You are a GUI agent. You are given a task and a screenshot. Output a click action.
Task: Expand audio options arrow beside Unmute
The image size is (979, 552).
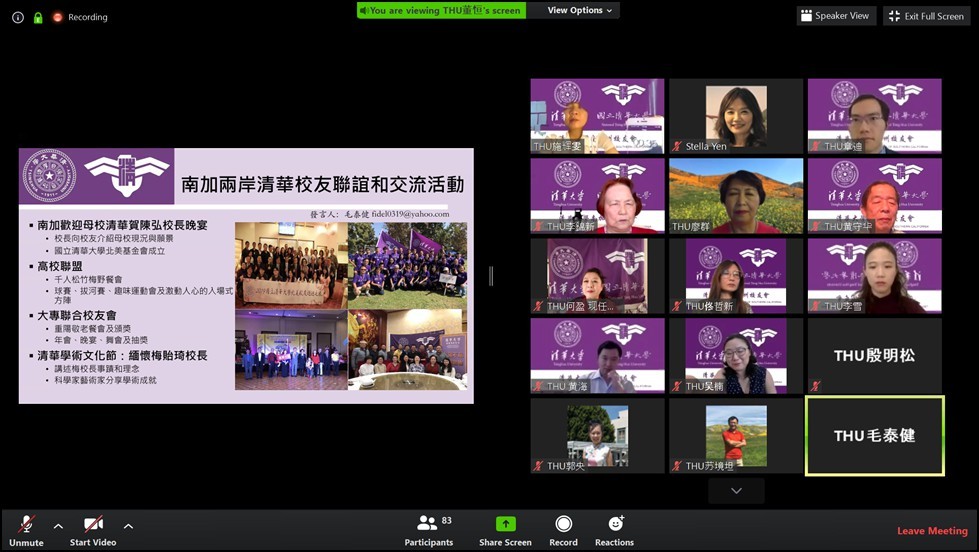pyautogui.click(x=58, y=526)
